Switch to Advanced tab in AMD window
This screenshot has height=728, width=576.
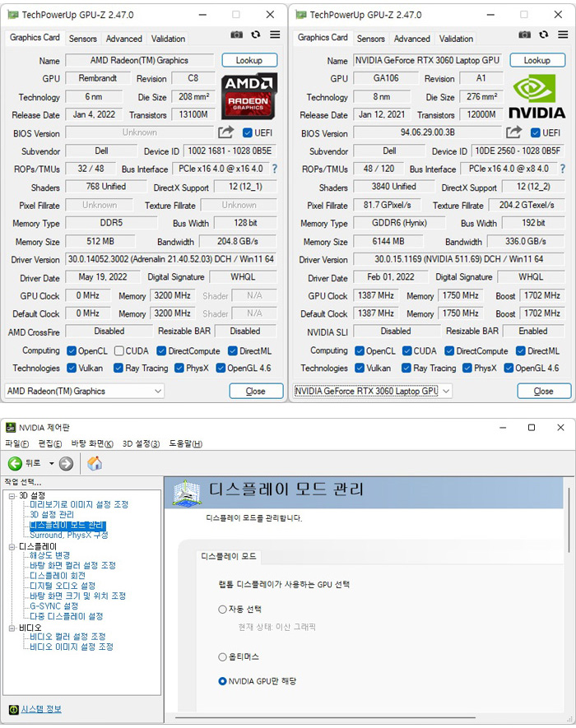coord(124,39)
